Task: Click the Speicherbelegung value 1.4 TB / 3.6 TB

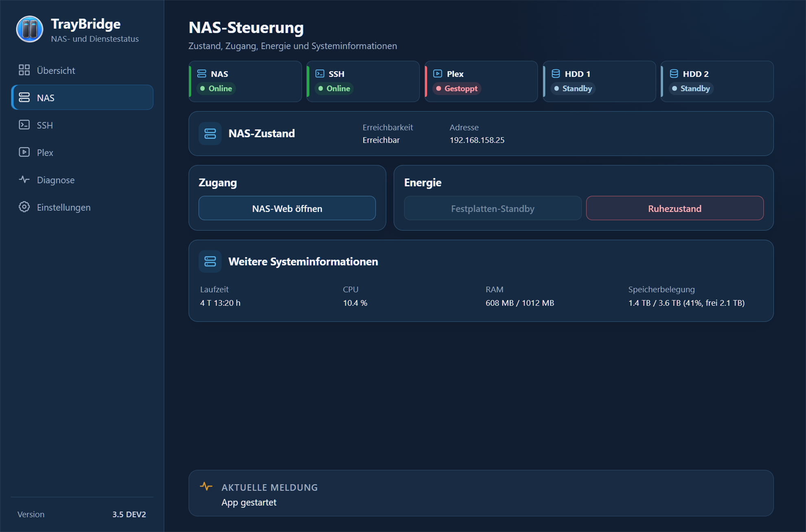Action: [686, 303]
